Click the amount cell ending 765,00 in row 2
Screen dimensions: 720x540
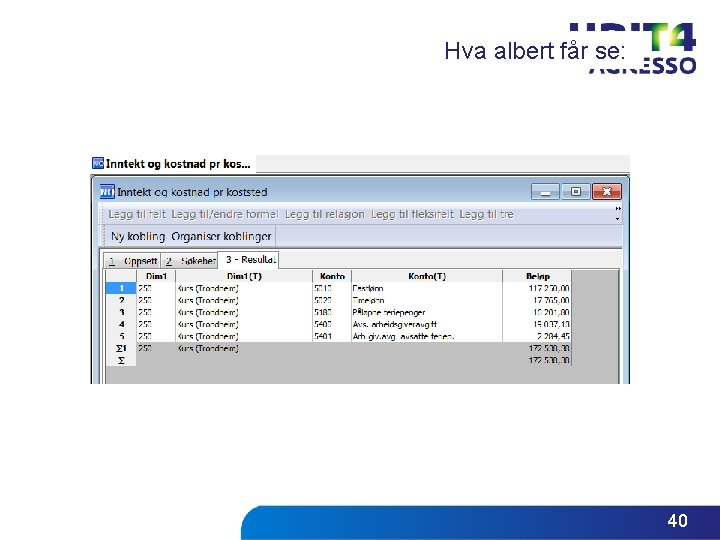tap(537, 300)
